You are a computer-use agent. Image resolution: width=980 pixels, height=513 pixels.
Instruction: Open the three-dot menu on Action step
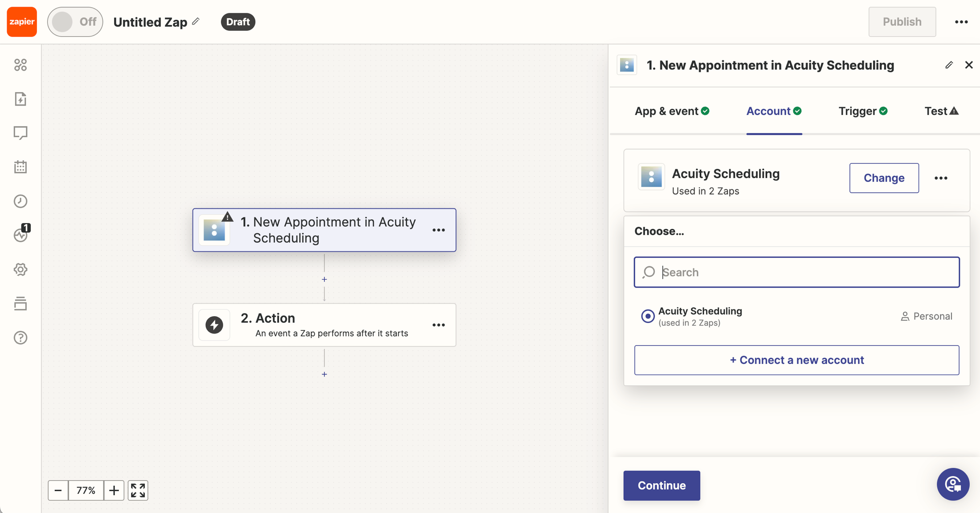click(438, 325)
